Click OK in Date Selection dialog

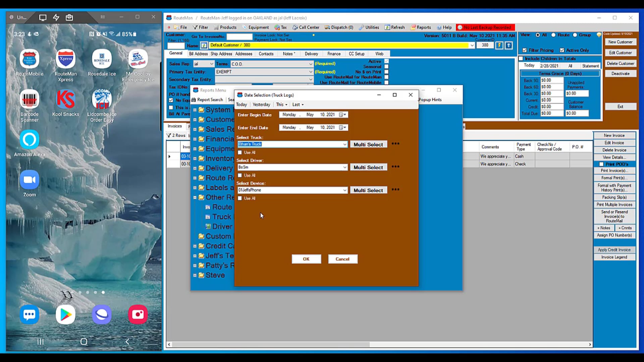[306, 259]
